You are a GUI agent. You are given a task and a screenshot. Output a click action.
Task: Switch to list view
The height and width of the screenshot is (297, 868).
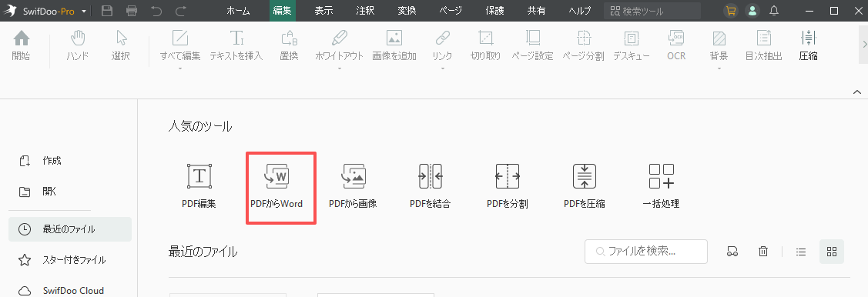tap(800, 252)
